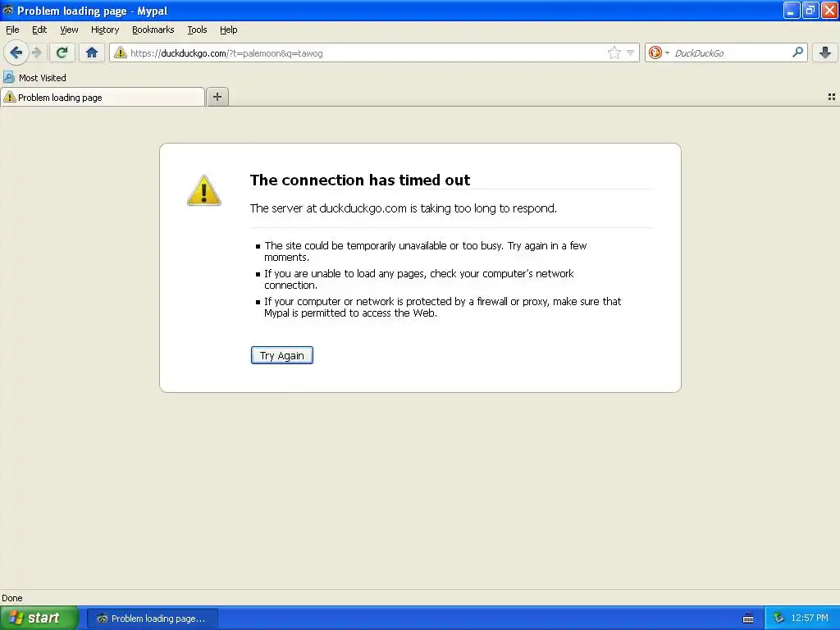Image resolution: width=840 pixels, height=630 pixels.
Task: Minimize the Mypal window
Action: tap(792, 10)
